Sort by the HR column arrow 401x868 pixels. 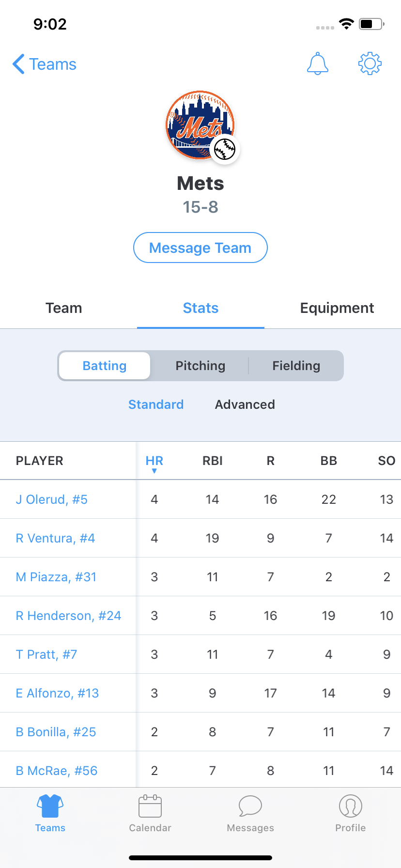pyautogui.click(x=154, y=471)
